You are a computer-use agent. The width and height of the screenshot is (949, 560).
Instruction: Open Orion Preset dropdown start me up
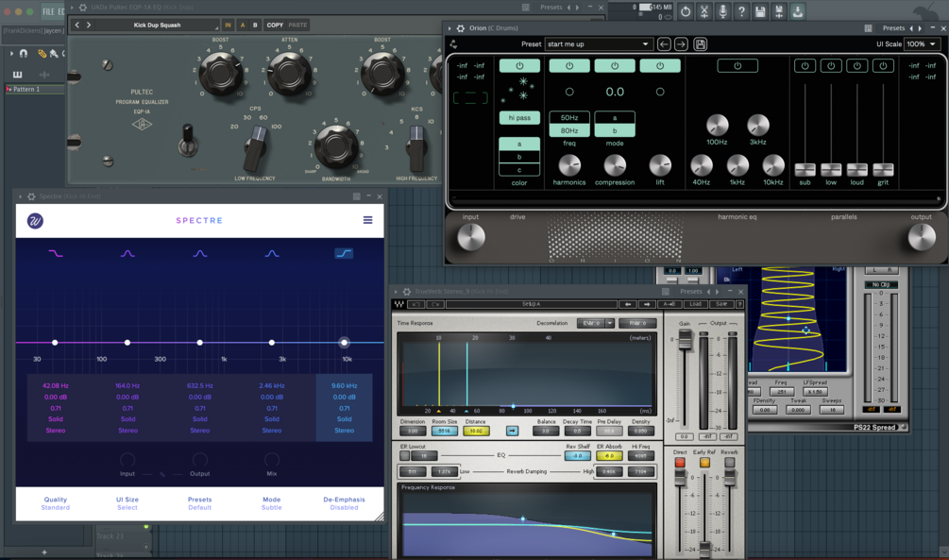[x=598, y=44]
